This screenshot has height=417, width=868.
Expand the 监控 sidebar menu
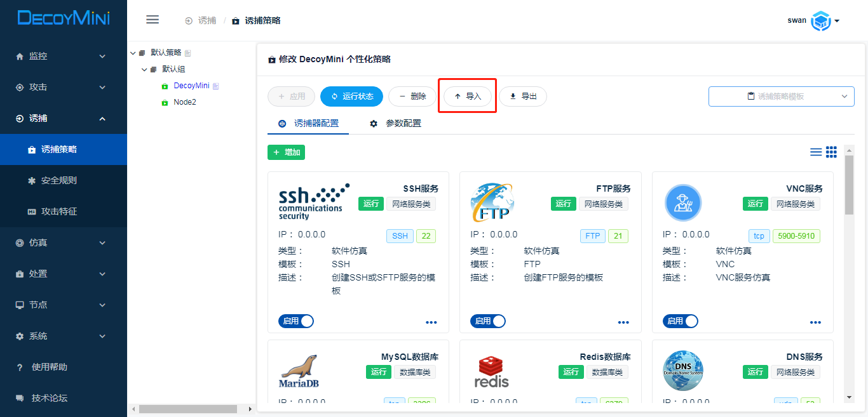click(x=64, y=56)
